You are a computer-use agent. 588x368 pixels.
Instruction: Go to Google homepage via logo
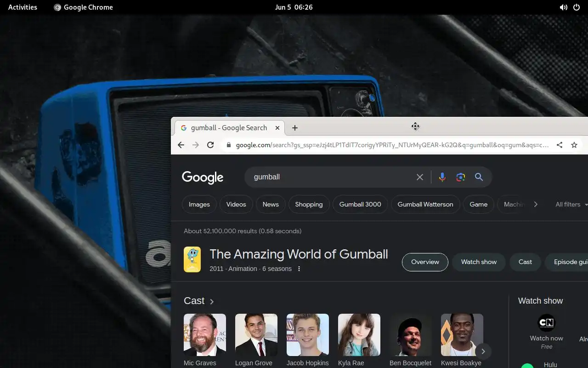point(203,178)
